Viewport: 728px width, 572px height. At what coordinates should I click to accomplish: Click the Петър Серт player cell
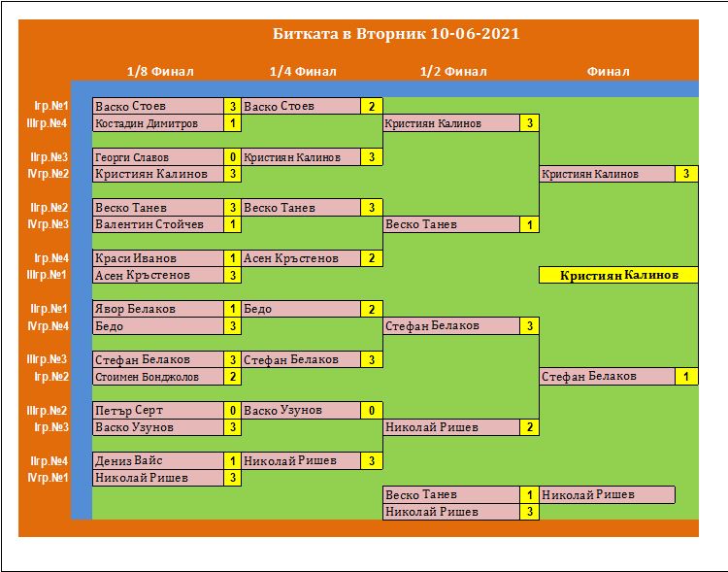pos(158,410)
